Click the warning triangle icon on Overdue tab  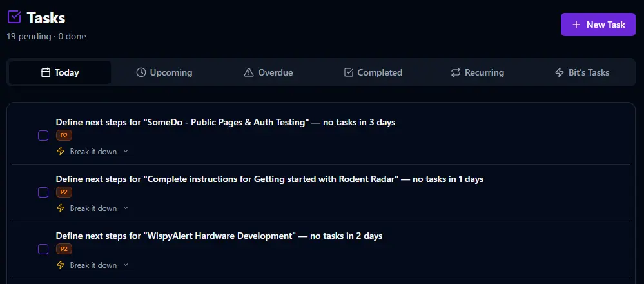249,73
